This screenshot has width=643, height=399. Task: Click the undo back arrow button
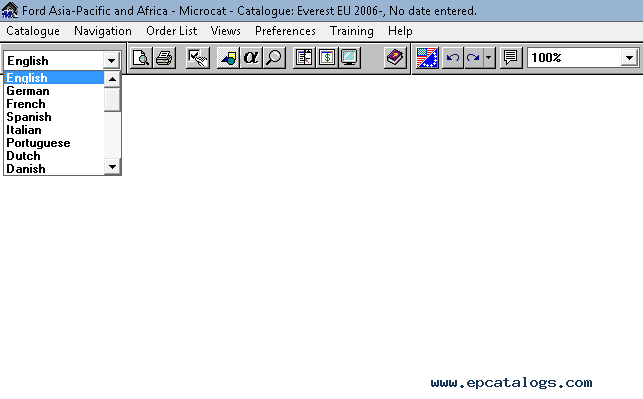click(453, 58)
